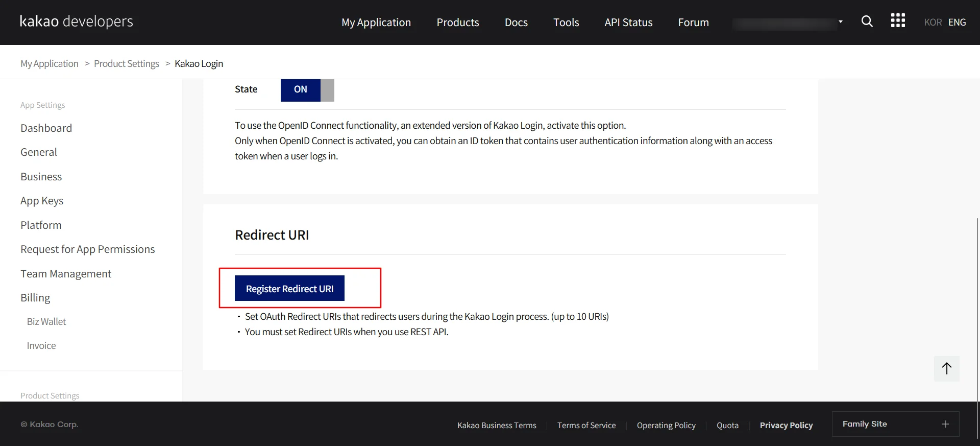Toggle the OpenID Connect ON switch
This screenshot has height=446, width=980.
click(x=307, y=89)
